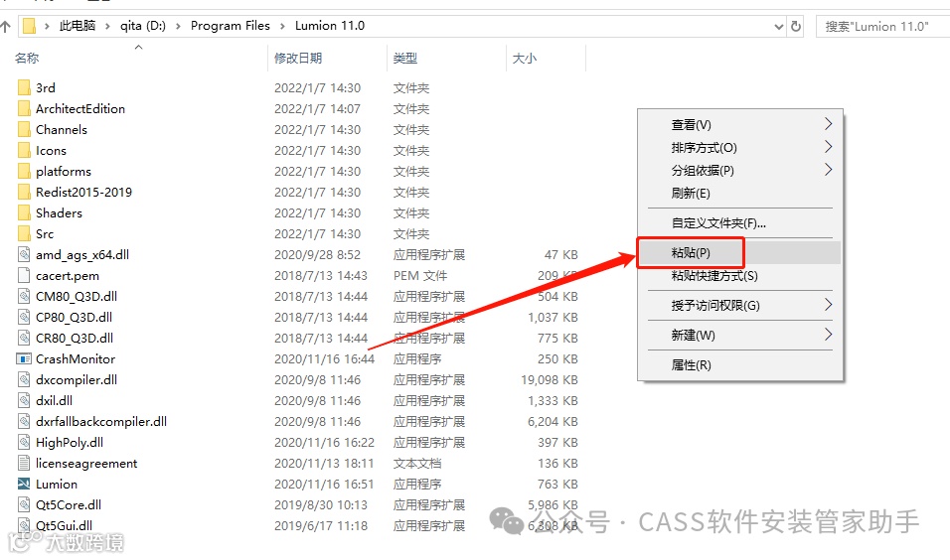The height and width of the screenshot is (560, 950).
Task: Click the Shaders folder icon
Action: (24, 213)
